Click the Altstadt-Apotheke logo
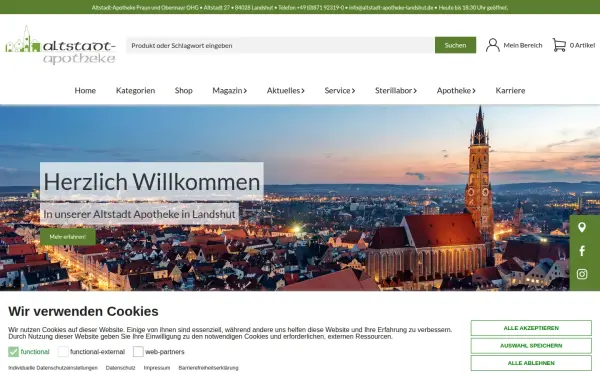This screenshot has width=600, height=375. tap(60, 45)
